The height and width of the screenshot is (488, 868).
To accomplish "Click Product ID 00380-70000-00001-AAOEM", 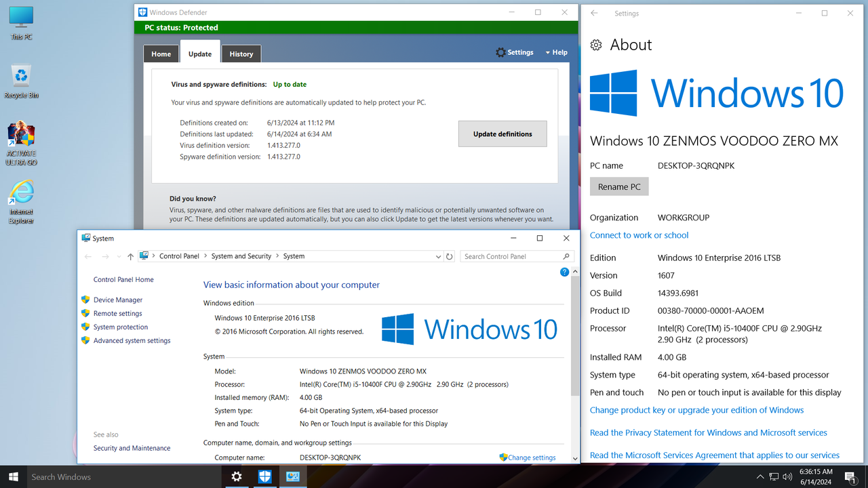I will tap(711, 310).
